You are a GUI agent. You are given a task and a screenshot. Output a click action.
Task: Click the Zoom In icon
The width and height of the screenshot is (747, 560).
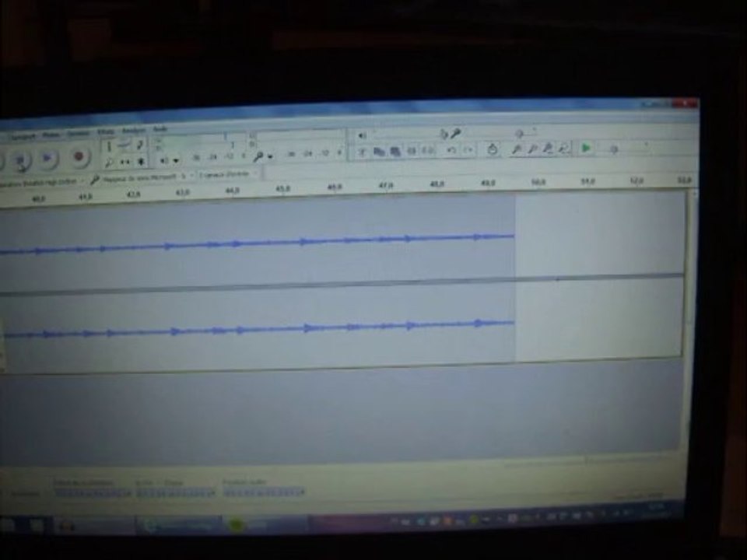[x=517, y=149]
